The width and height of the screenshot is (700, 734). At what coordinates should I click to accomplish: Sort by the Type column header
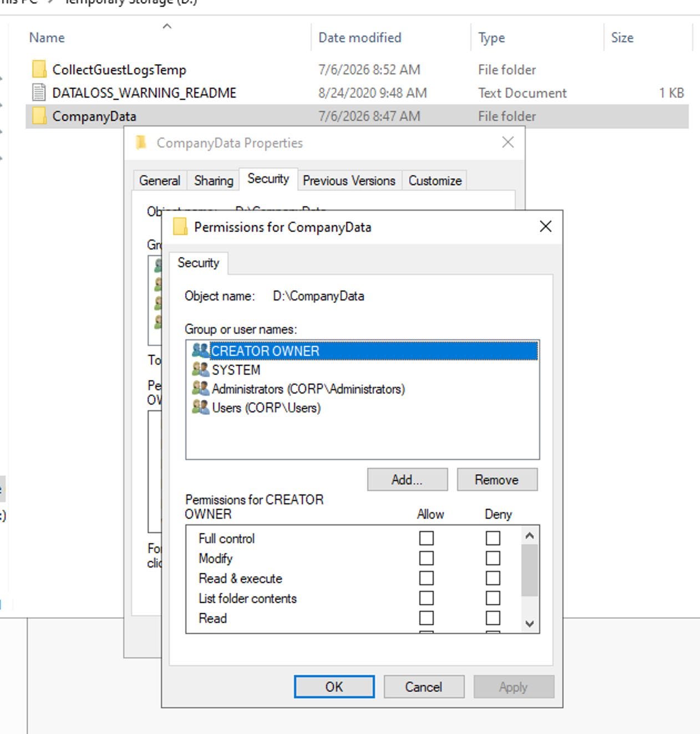pos(491,38)
